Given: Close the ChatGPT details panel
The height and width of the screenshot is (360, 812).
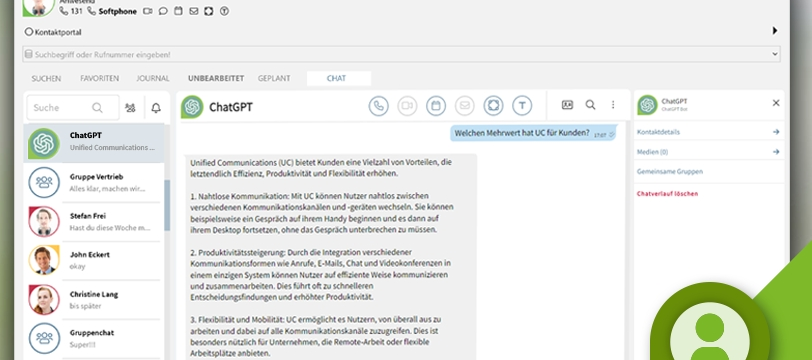Looking at the screenshot, I should 776,103.
